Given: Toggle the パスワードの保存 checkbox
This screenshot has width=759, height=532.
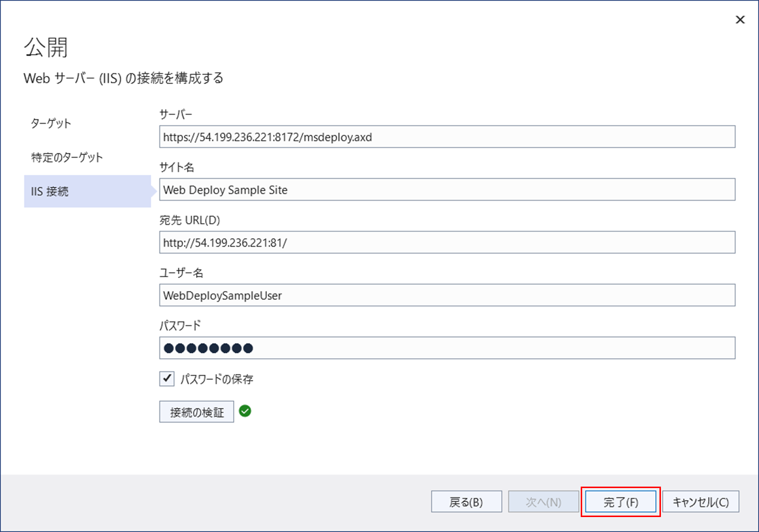Looking at the screenshot, I should point(167,378).
